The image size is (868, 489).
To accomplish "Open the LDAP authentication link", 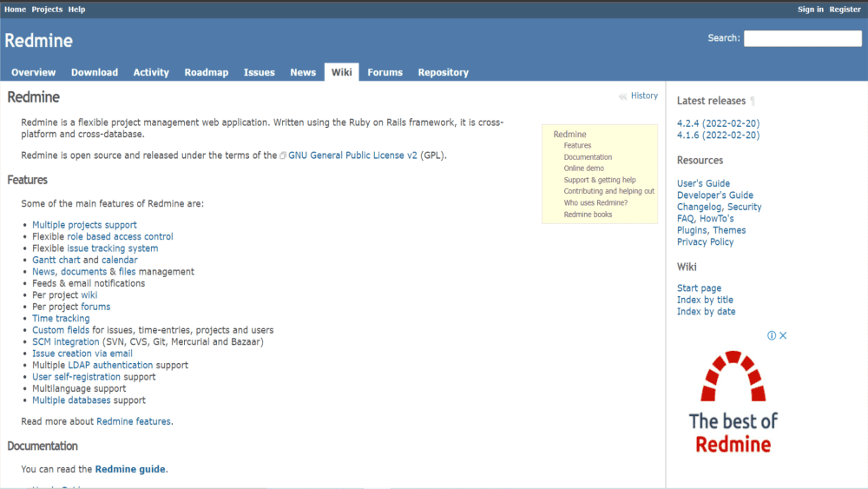I will tap(110, 365).
